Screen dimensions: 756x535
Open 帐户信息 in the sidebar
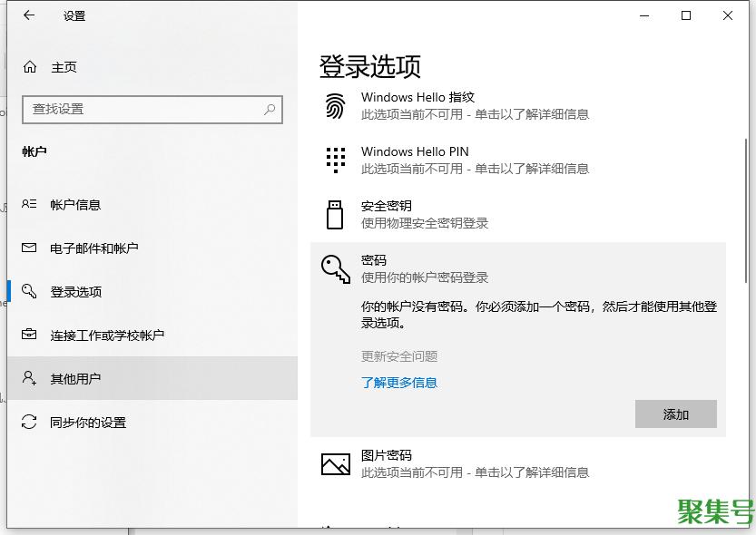[x=152, y=205]
